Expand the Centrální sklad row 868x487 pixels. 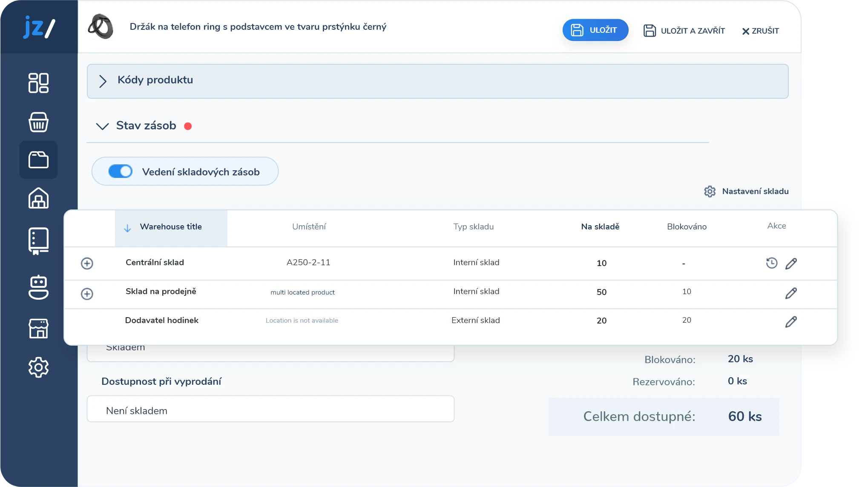[87, 264]
